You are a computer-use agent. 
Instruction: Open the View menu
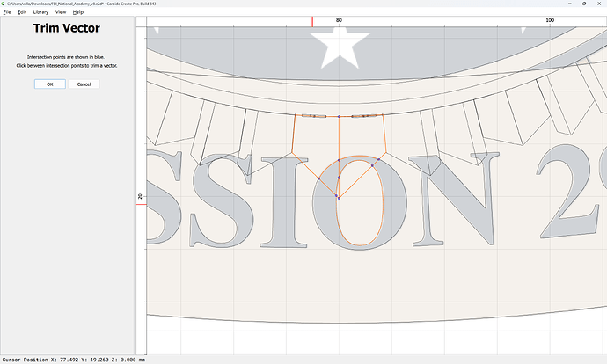click(x=61, y=12)
